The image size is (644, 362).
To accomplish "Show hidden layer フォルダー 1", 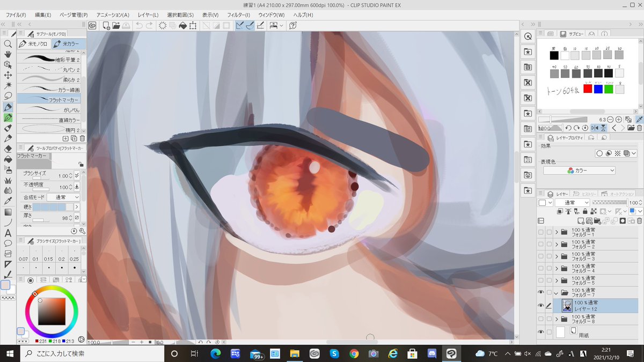I will click(x=540, y=232).
